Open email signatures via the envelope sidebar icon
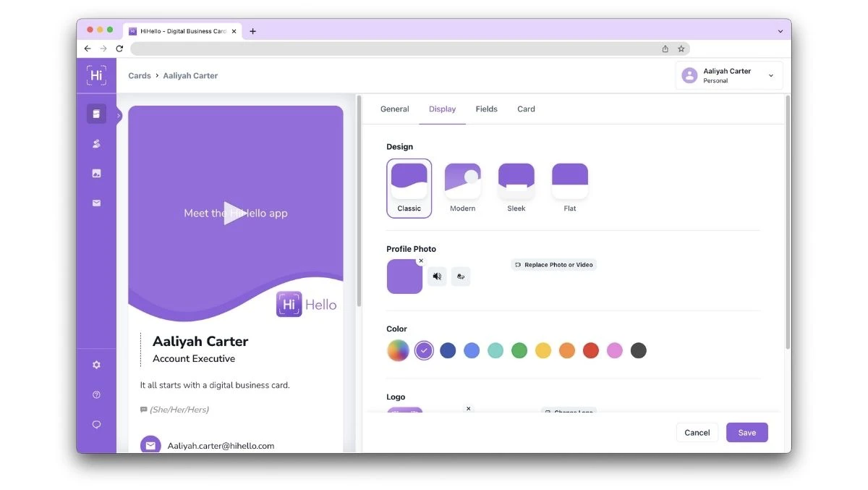This screenshot has height=490, width=868. pyautogui.click(x=96, y=203)
